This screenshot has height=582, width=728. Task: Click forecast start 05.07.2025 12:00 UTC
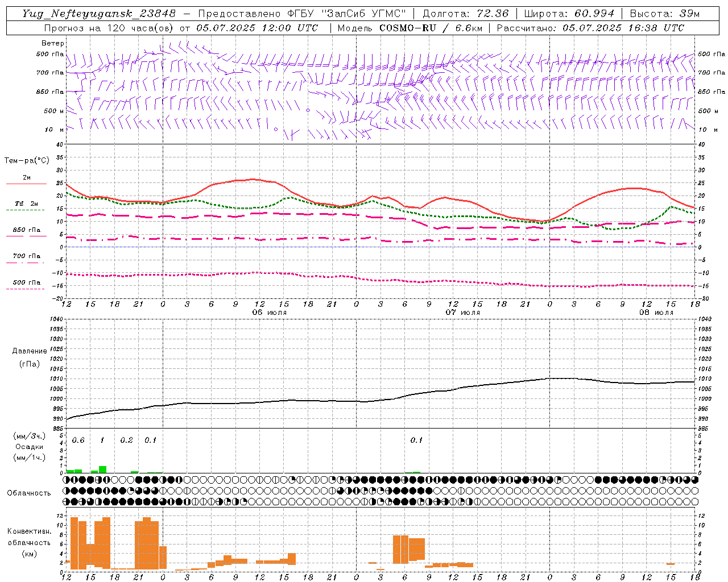[257, 28]
